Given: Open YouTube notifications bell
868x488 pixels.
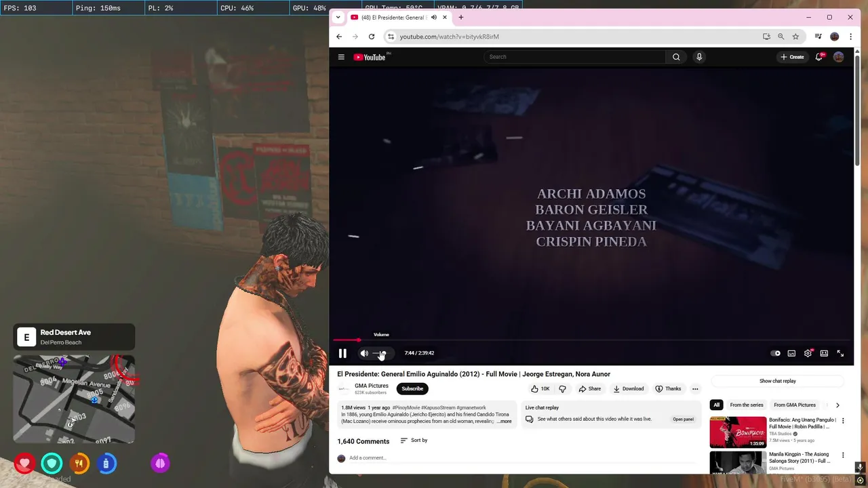Looking at the screenshot, I should [819, 57].
